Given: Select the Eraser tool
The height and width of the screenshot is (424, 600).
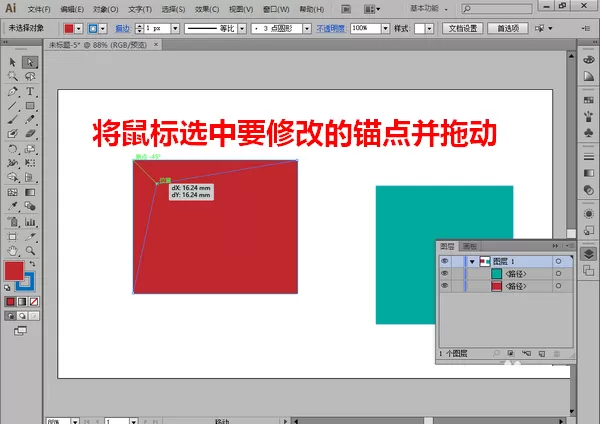Looking at the screenshot, I should (x=30, y=134).
